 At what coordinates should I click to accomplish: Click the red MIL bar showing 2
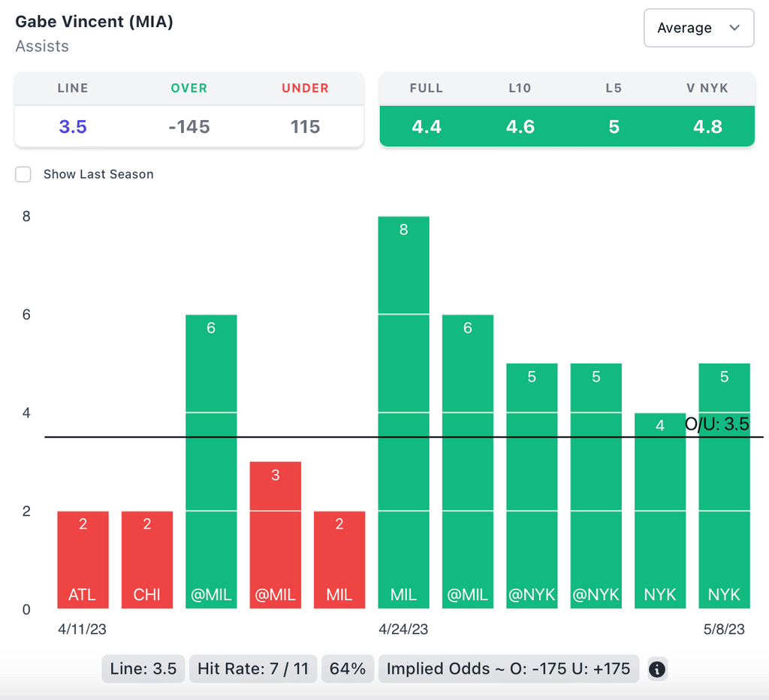(x=339, y=560)
